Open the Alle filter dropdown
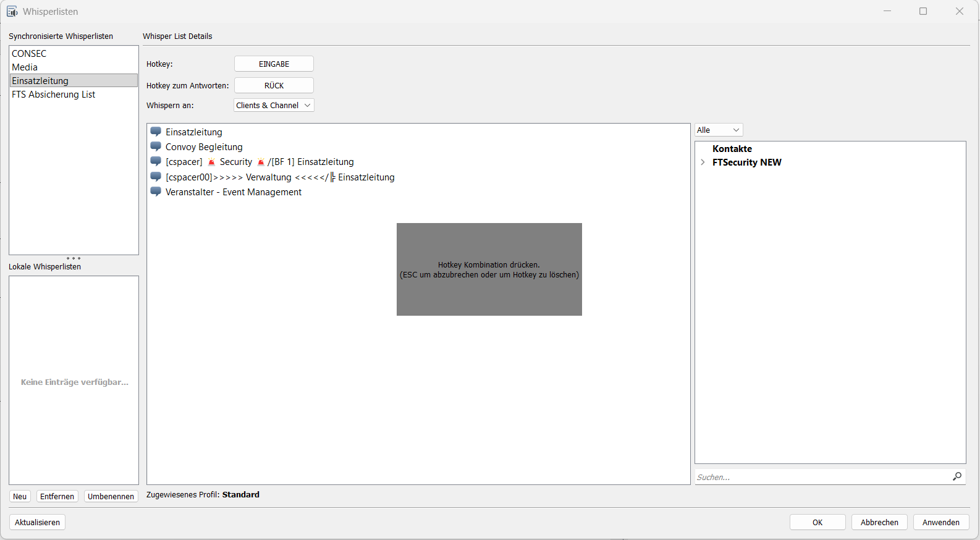Viewport: 980px width, 540px height. tap(719, 130)
